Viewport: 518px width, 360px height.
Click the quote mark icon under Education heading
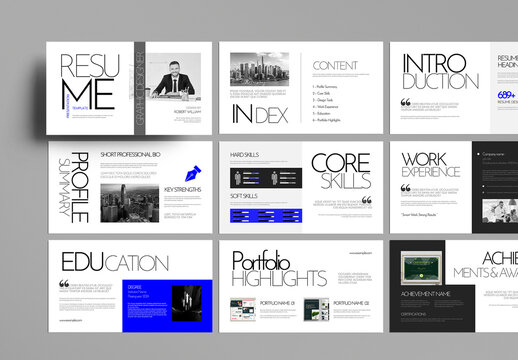[64, 284]
